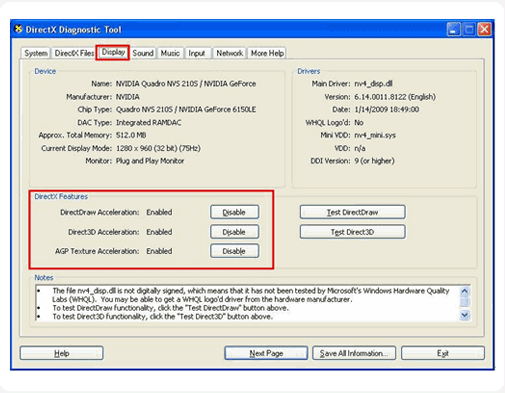Click the Manufacturer value NVIDIA

[128, 97]
